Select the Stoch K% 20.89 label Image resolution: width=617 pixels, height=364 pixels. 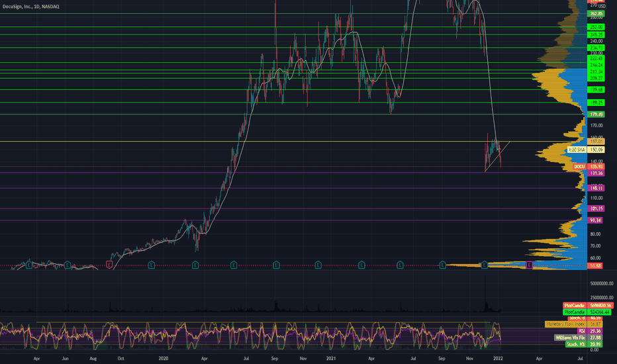(584, 344)
